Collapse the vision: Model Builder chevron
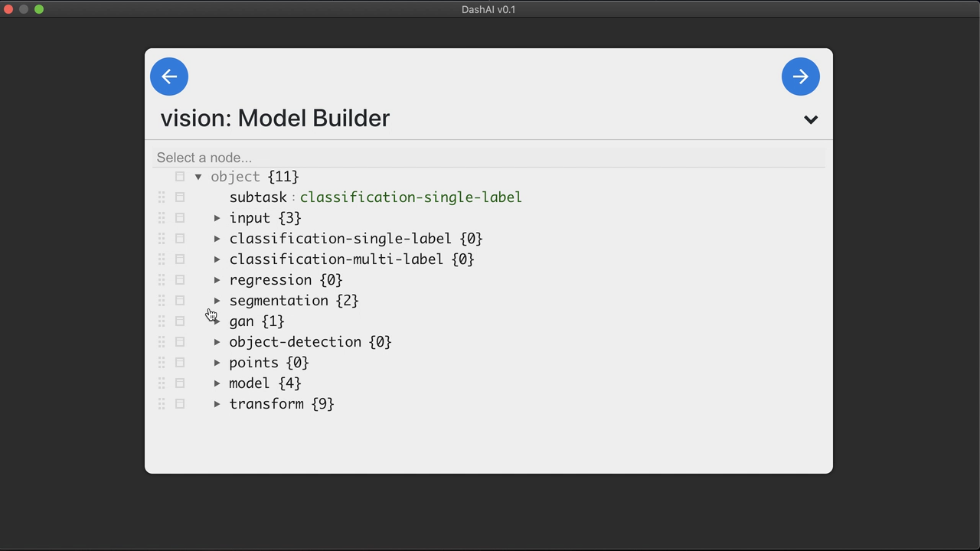The height and width of the screenshot is (551, 980). [811, 119]
